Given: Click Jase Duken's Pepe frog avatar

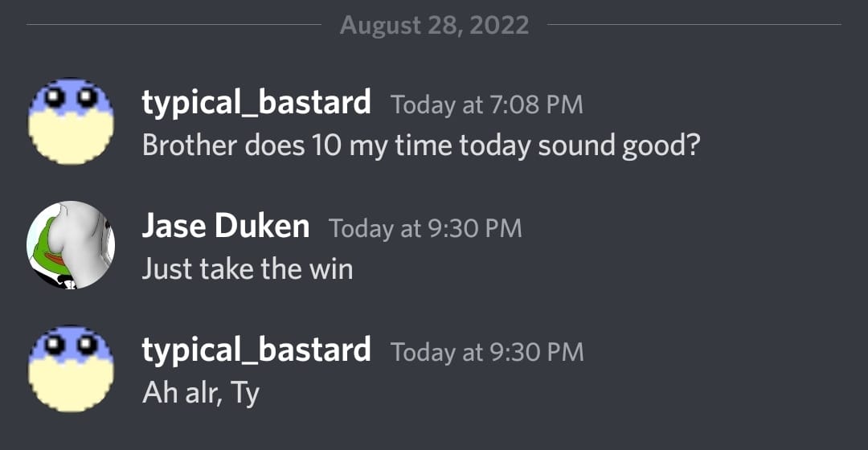Looking at the screenshot, I should click(x=71, y=244).
